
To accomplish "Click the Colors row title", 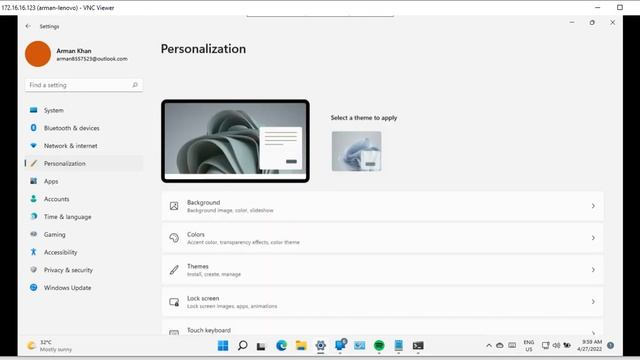I will click(196, 234).
